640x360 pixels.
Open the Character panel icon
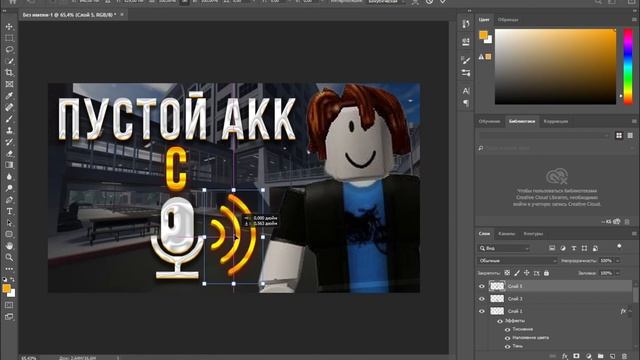(x=466, y=91)
